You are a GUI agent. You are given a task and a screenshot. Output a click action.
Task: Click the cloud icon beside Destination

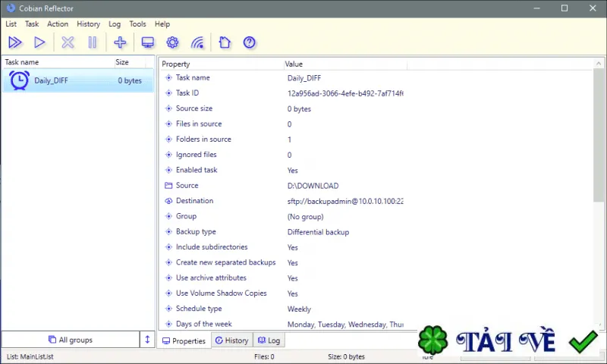(x=168, y=201)
